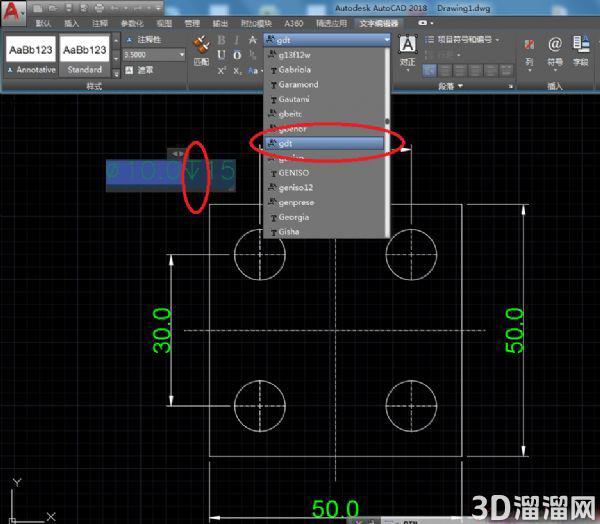Toggle Bold formatting (B)
Image resolution: width=600 pixels, height=524 pixels.
222,40
